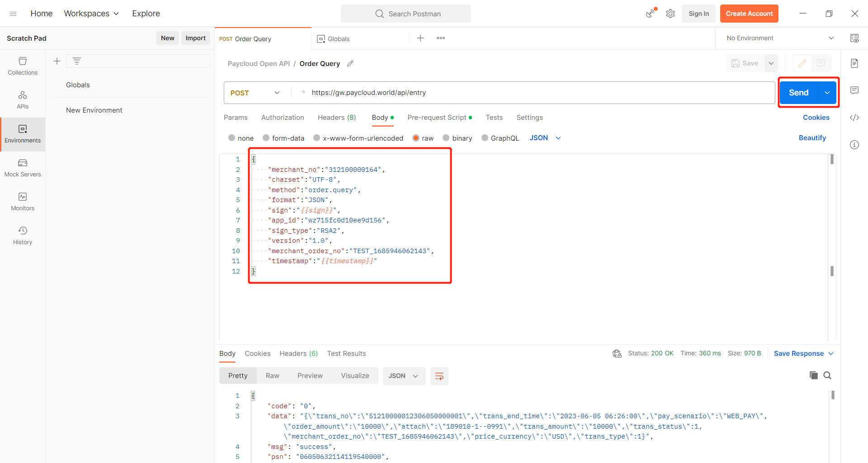Open the Tests tab
Screen dimensions: 868x463
coord(494,118)
